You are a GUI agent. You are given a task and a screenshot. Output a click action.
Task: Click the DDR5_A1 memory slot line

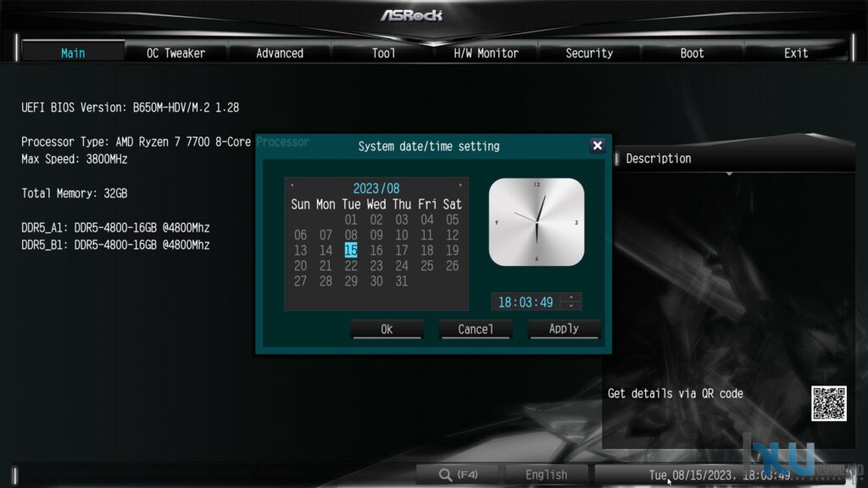click(x=115, y=227)
